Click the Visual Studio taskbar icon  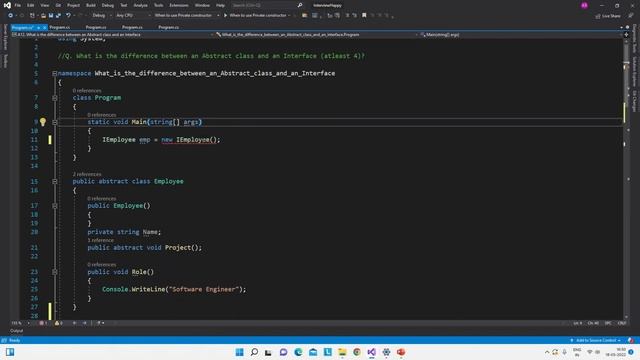[x=371, y=352]
